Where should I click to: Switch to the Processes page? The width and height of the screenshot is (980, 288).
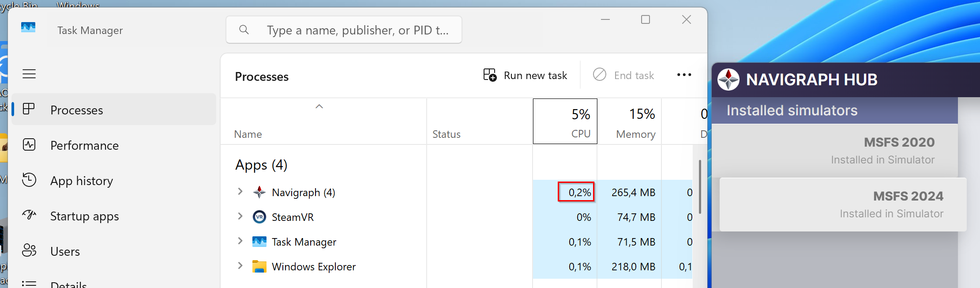[114, 109]
